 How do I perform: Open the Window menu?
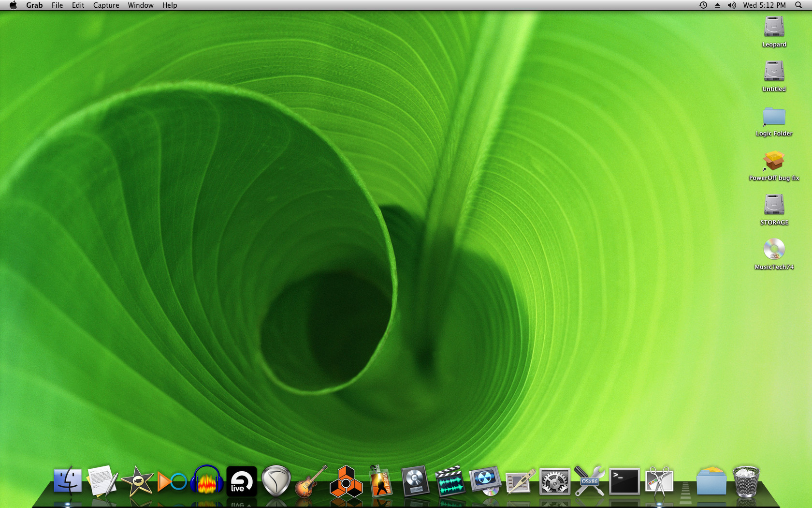140,5
